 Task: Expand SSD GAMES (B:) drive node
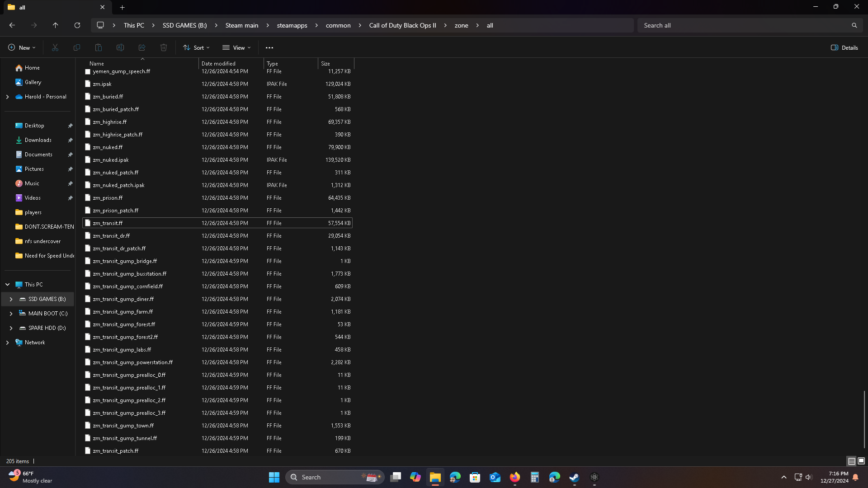coord(11,299)
